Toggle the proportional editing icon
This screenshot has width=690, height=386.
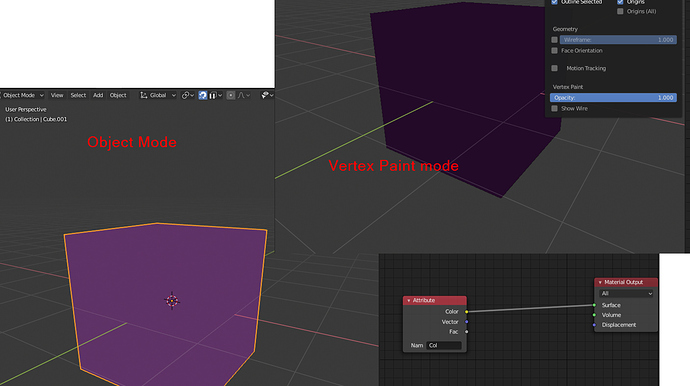231,95
